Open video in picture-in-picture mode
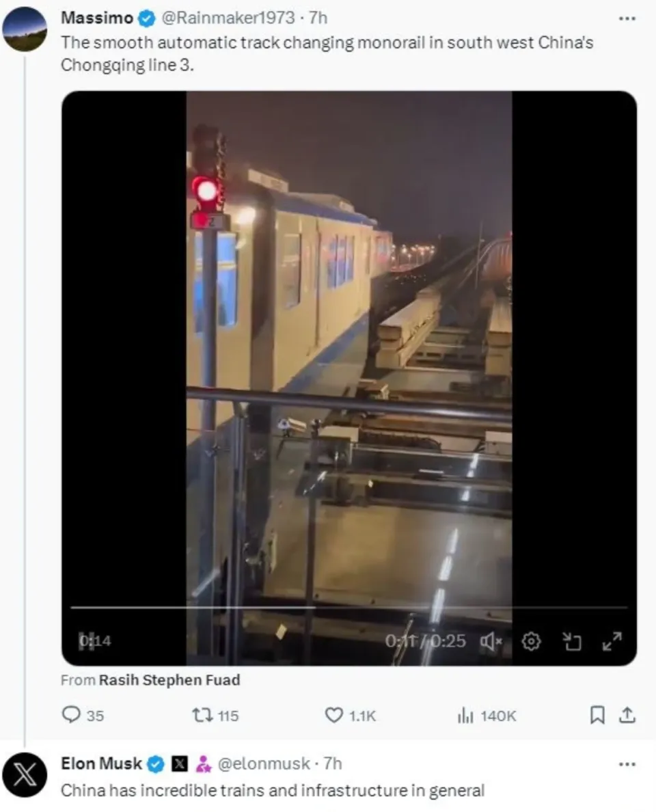This screenshot has width=656, height=812. coord(571,641)
